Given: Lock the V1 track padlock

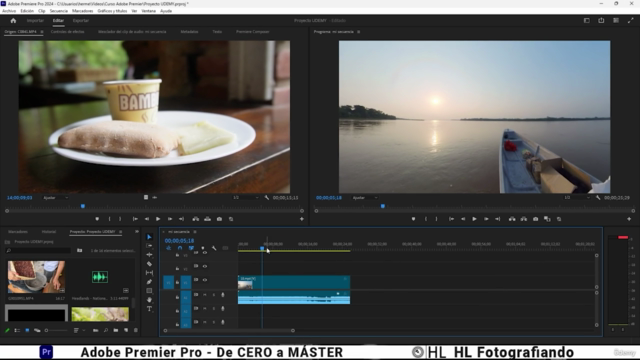Looking at the screenshot, I should point(177,282).
